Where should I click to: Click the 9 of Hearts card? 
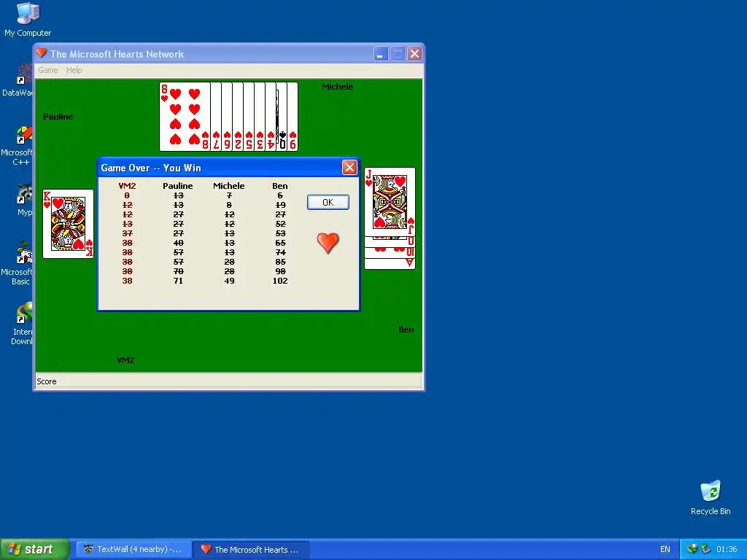click(293, 117)
